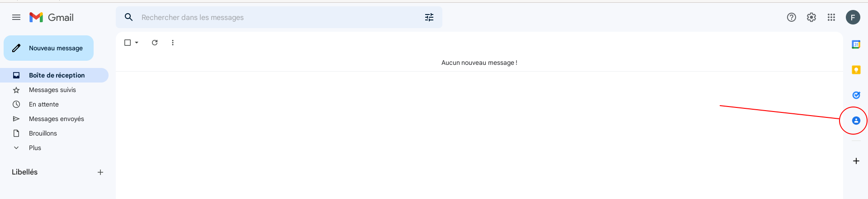Image resolution: width=868 pixels, height=199 pixels.
Task: Create a new label with plus button
Action: click(100, 172)
